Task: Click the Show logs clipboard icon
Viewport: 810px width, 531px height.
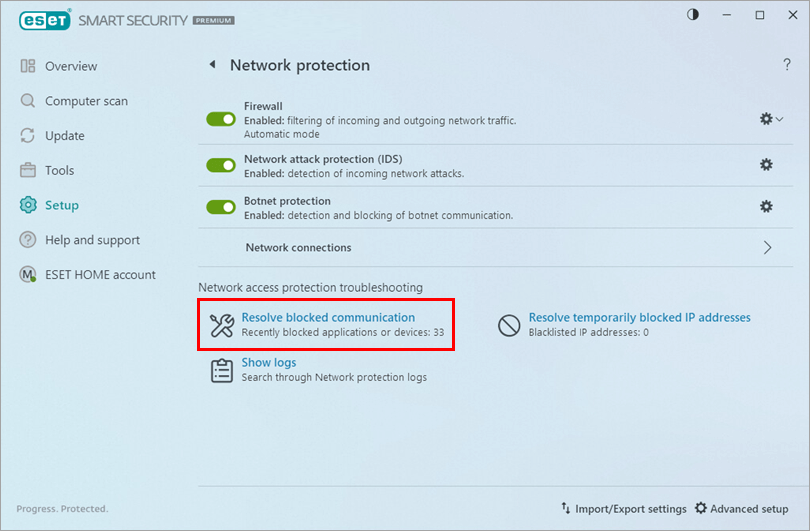Action: (x=222, y=370)
